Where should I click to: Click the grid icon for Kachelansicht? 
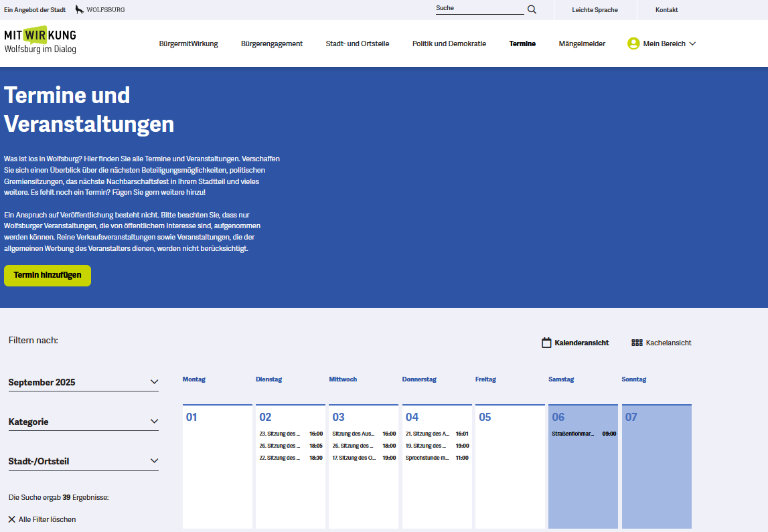click(x=637, y=343)
